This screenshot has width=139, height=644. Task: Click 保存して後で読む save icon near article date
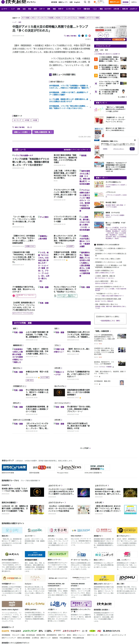(70, 36)
